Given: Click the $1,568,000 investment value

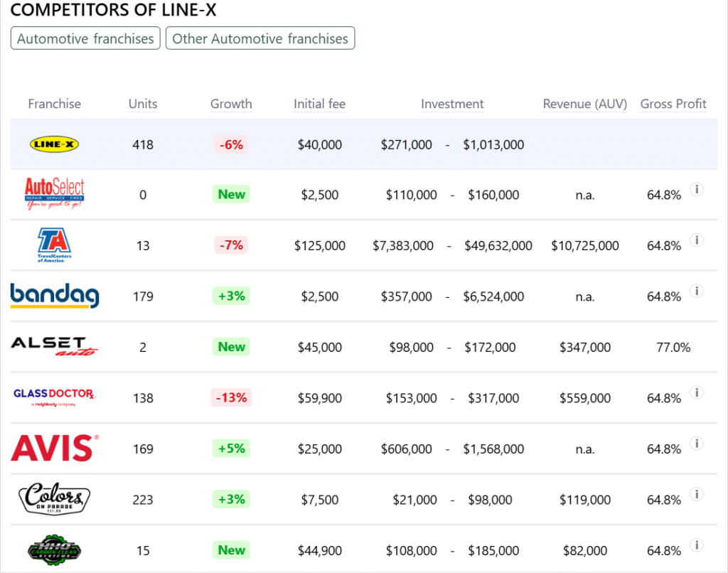Looking at the screenshot, I should (493, 449).
